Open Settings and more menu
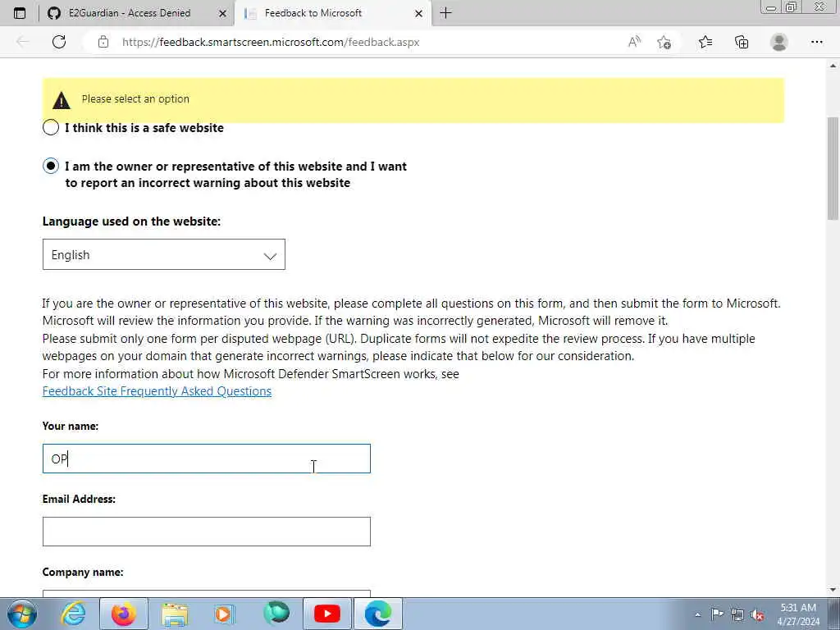 tap(817, 42)
